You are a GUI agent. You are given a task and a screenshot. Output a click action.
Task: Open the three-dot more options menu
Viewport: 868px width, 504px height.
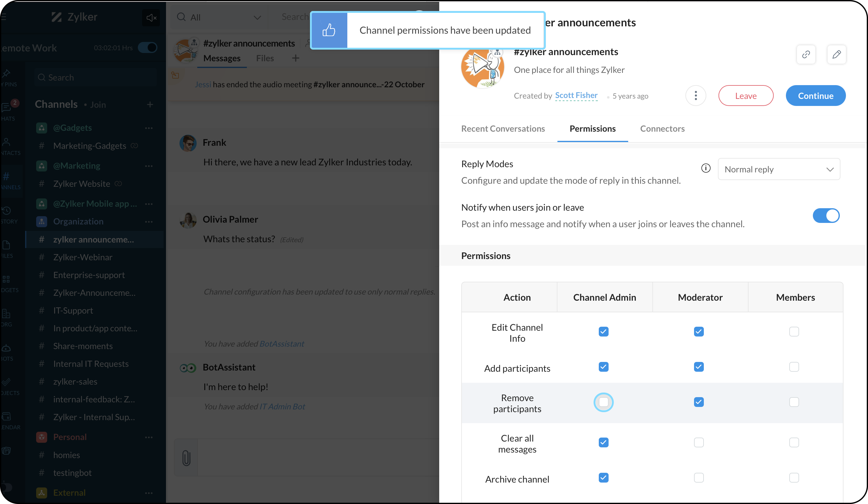(x=696, y=96)
